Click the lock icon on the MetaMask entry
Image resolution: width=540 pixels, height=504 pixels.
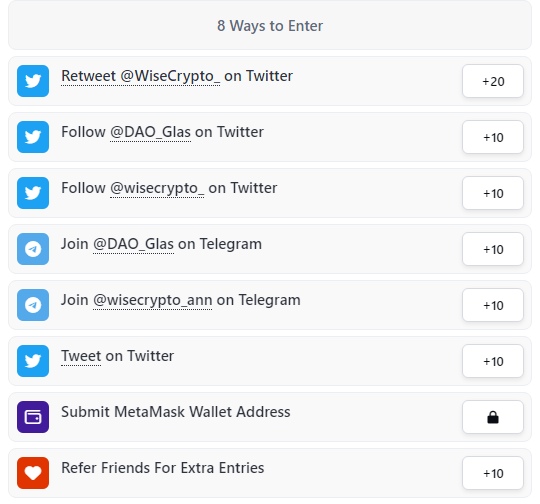493,417
